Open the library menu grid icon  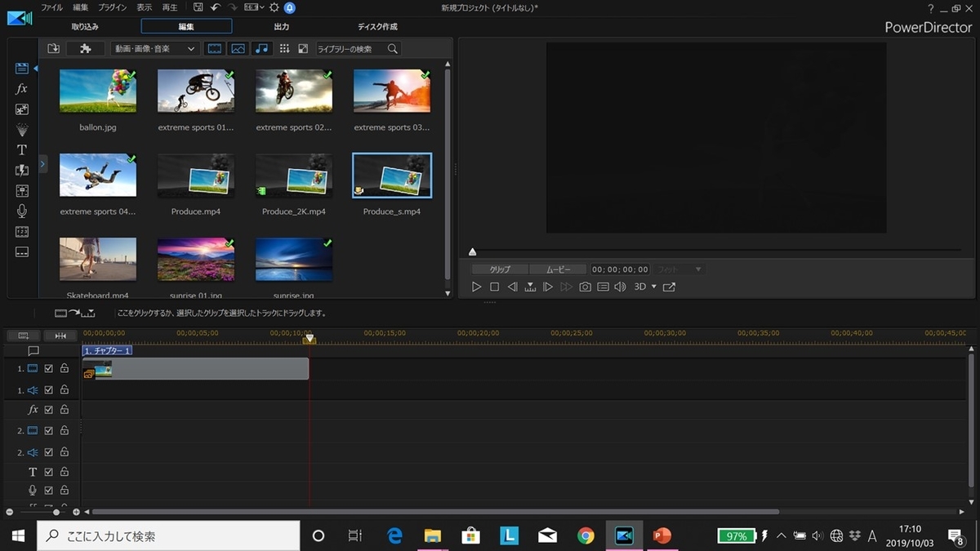point(284,49)
